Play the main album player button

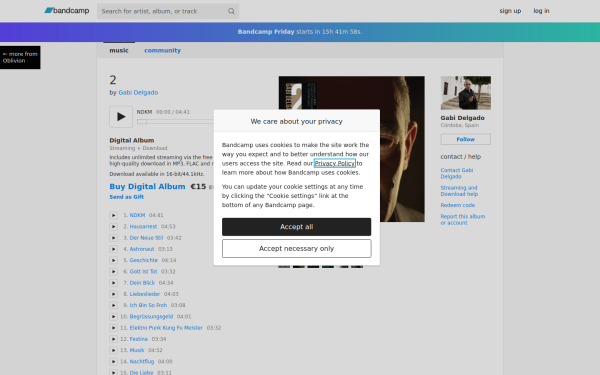point(121,117)
